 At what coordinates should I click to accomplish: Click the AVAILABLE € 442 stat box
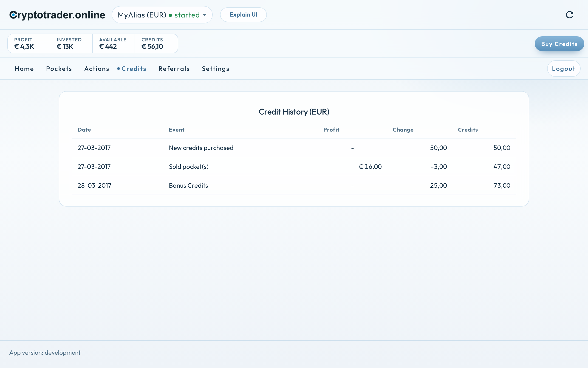pyautogui.click(x=114, y=43)
